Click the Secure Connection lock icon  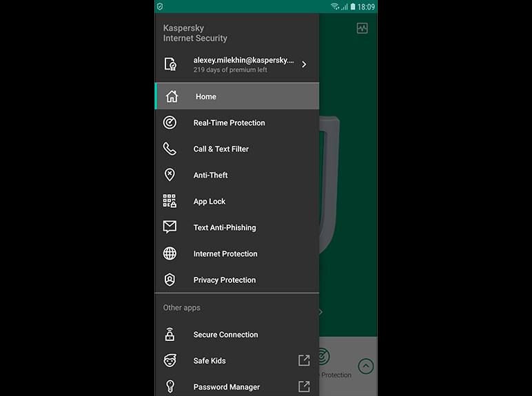pyautogui.click(x=170, y=334)
